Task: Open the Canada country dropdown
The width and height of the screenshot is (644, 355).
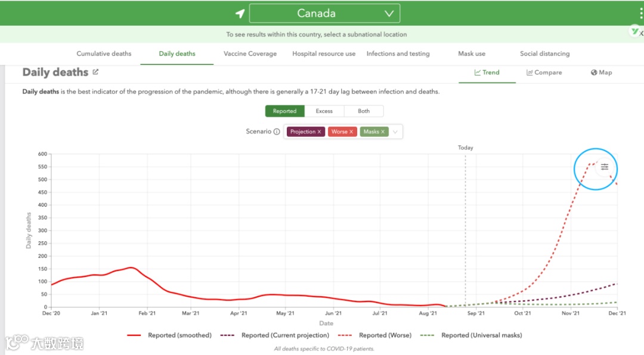Action: [x=324, y=14]
